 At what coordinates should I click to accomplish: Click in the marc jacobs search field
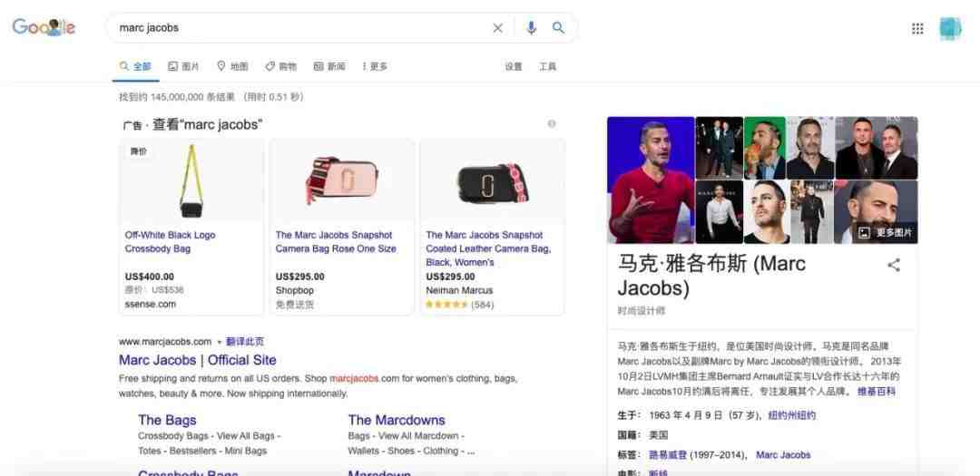[300, 28]
